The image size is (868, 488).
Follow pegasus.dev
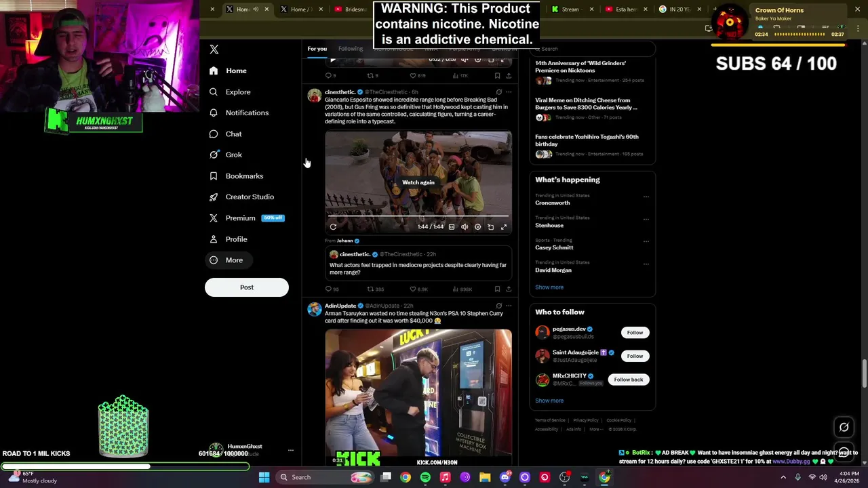pos(635,332)
